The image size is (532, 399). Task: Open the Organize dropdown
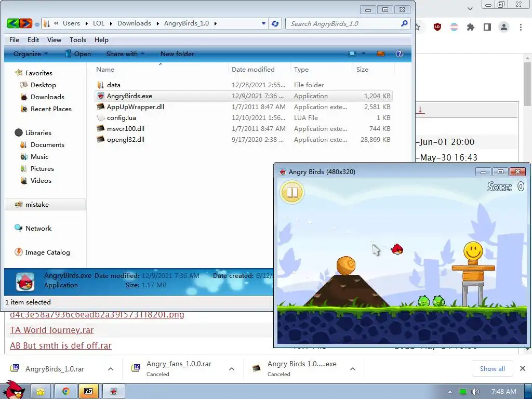tap(31, 54)
